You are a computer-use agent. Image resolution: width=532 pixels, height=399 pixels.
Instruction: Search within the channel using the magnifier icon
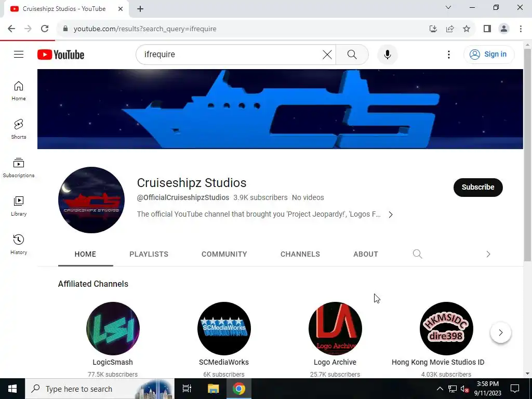point(417,254)
